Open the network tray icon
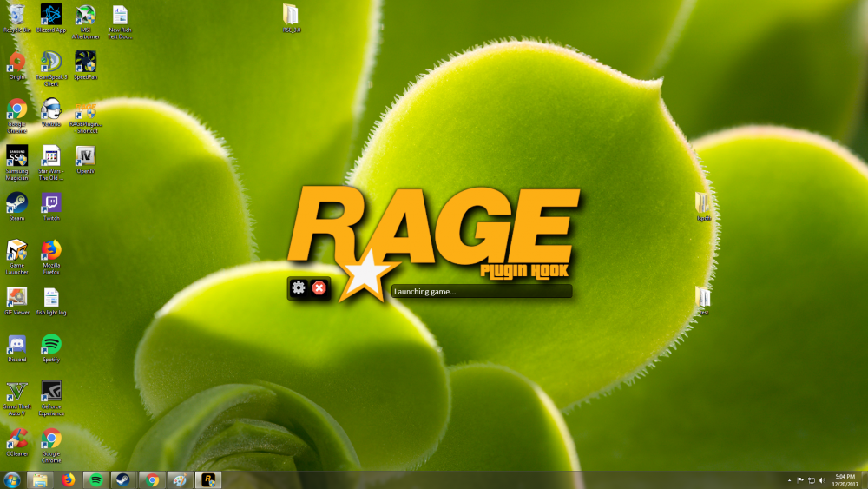868x489 pixels. coord(812,480)
